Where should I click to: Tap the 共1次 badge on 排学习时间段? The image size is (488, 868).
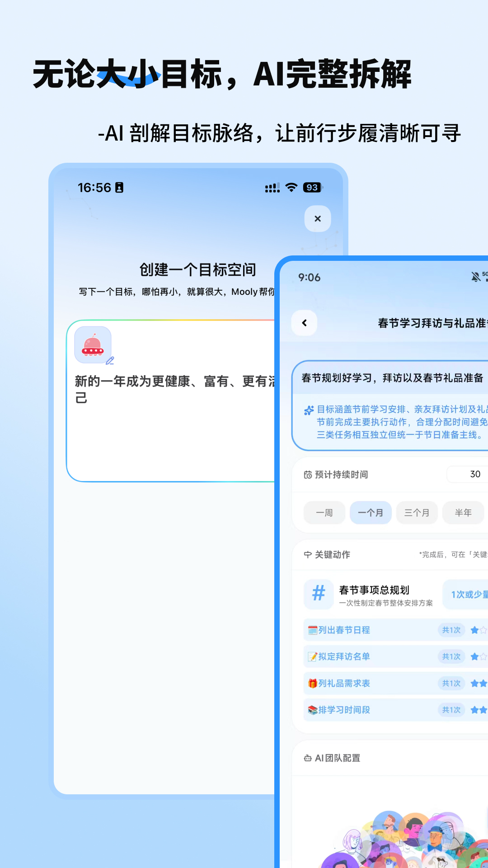click(x=451, y=710)
